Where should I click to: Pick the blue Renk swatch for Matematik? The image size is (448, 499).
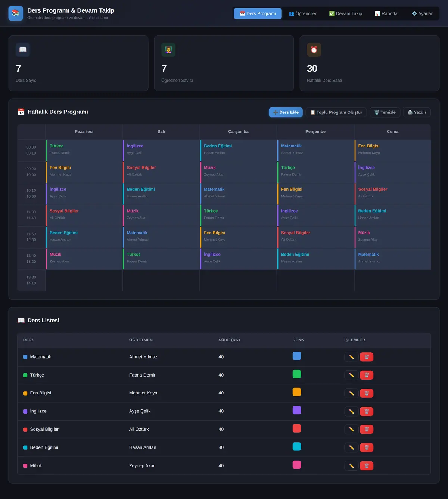pyautogui.click(x=297, y=356)
